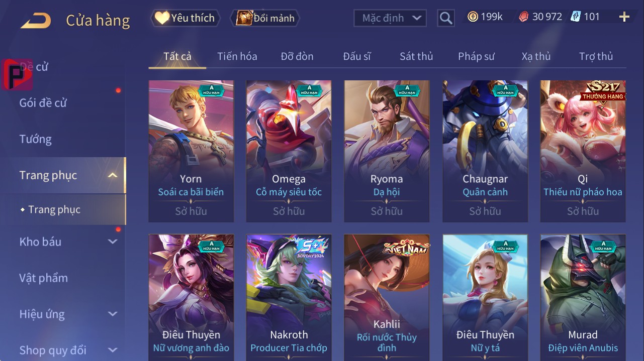Open Tướng in the sidebar
The image size is (644, 361).
35,139
